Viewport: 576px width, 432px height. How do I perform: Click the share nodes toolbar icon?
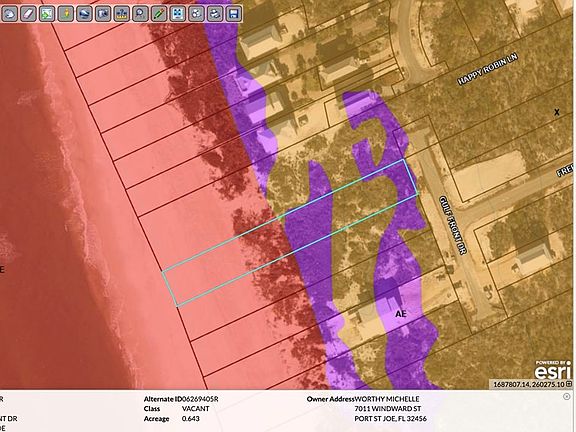click(197, 14)
